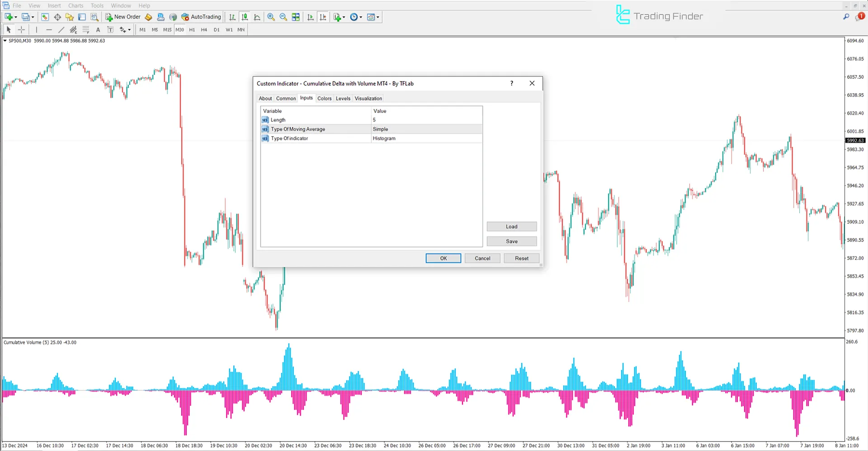Reset the indicator inputs
The width and height of the screenshot is (868, 451).
pyautogui.click(x=521, y=258)
